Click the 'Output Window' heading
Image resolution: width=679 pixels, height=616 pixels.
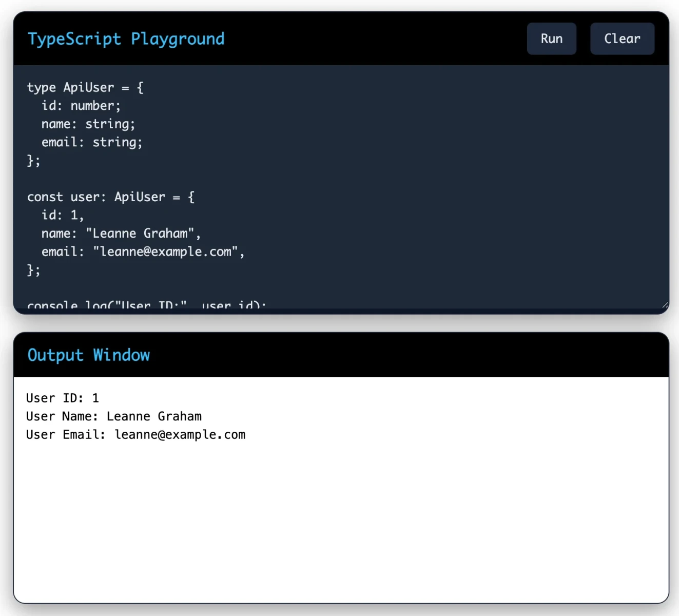[x=88, y=355]
